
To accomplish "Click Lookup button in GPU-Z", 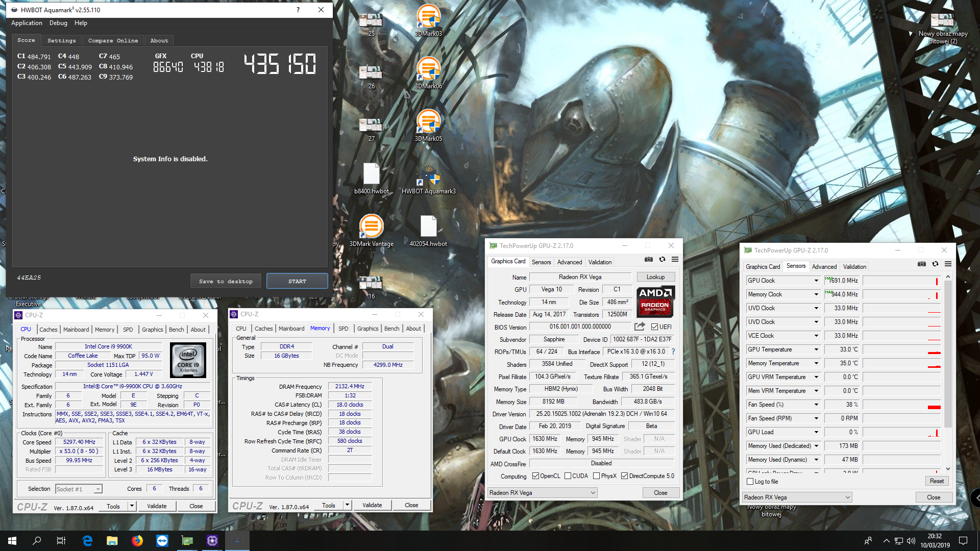I will tap(655, 277).
